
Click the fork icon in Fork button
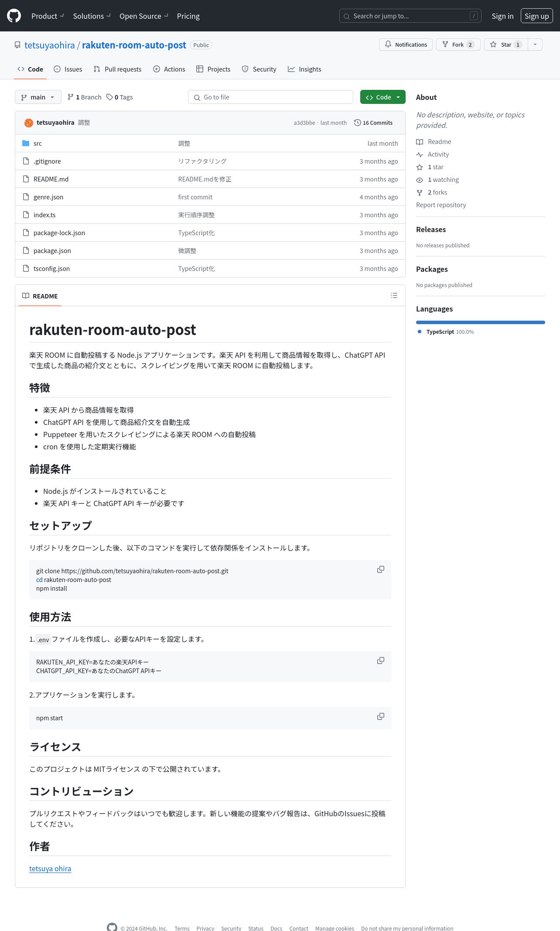[445, 44]
